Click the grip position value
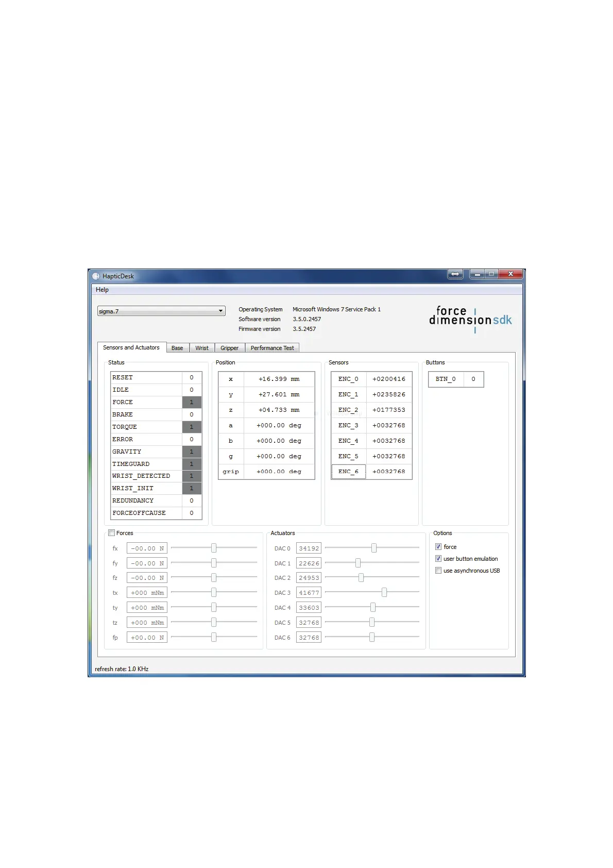 (279, 472)
